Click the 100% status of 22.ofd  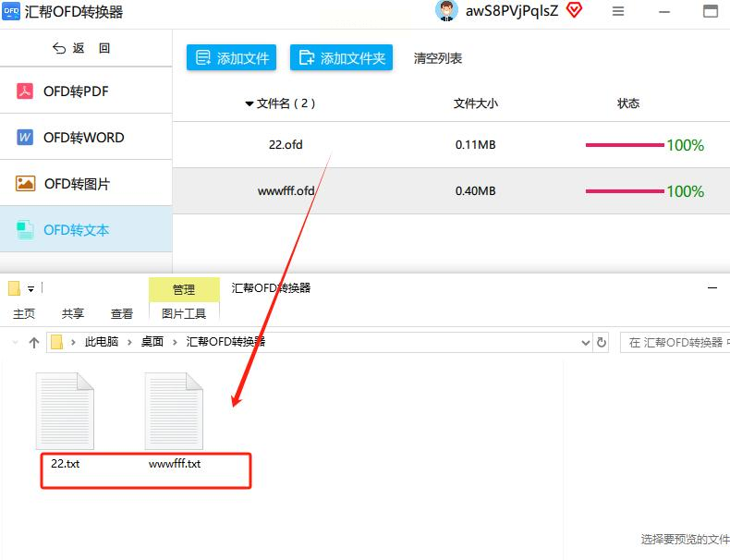(x=686, y=145)
